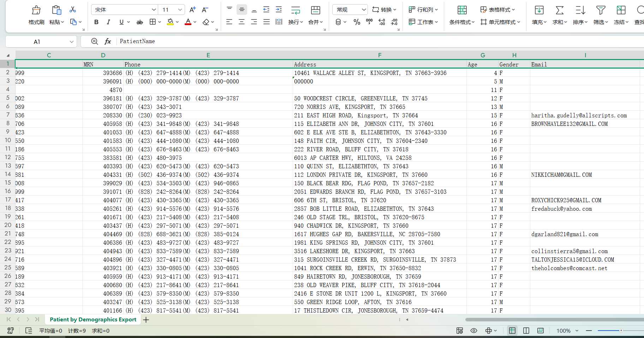Toggle Bold formatting
The height and width of the screenshot is (338, 644).
click(96, 22)
